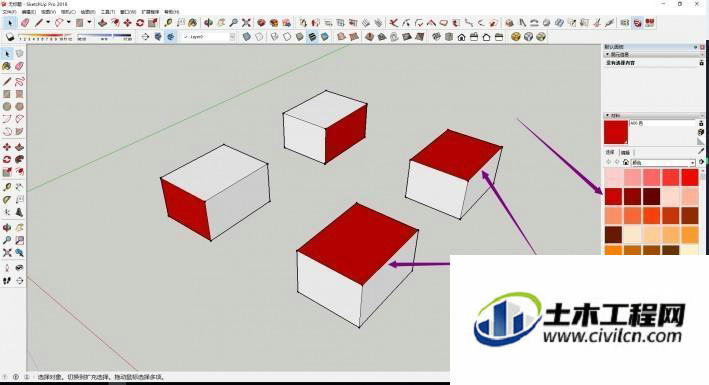Select the Push/Pull tool in top toolbar
This screenshot has height=385, width=709.
tap(103, 23)
